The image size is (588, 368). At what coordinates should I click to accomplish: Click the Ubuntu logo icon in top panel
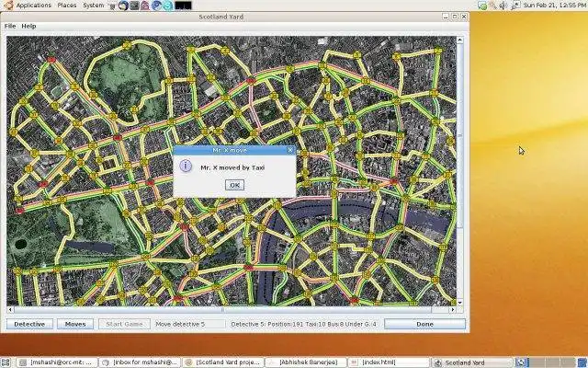pyautogui.click(x=9, y=6)
